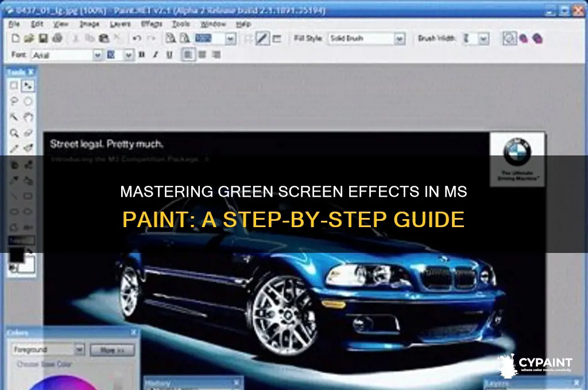Click the black primary color swatch
588x390 pixels.
click(x=16, y=255)
